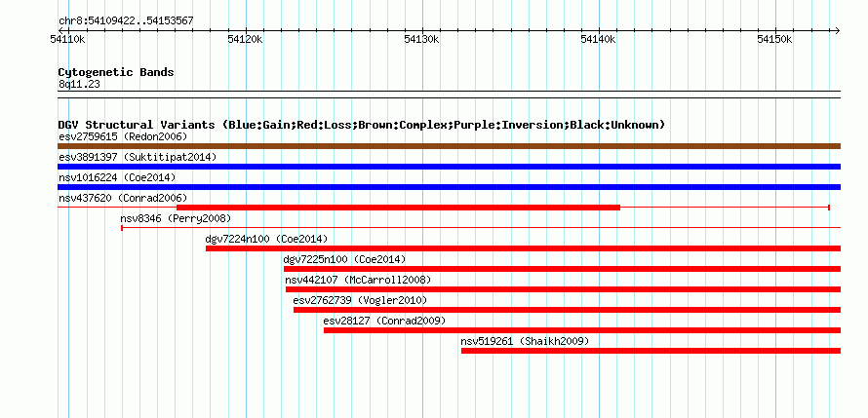Click the 54130k ruler label
The width and height of the screenshot is (868, 418).
[x=421, y=39]
